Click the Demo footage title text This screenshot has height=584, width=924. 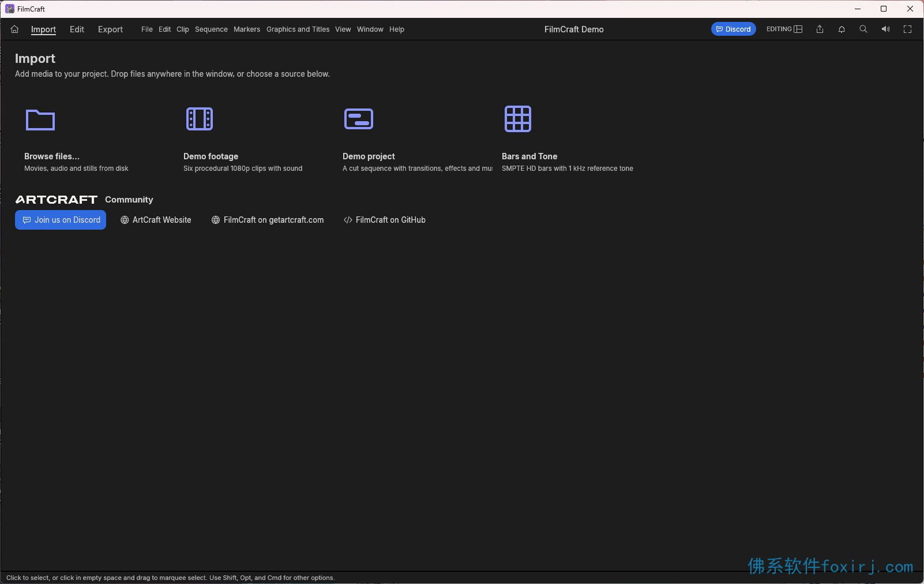point(211,156)
